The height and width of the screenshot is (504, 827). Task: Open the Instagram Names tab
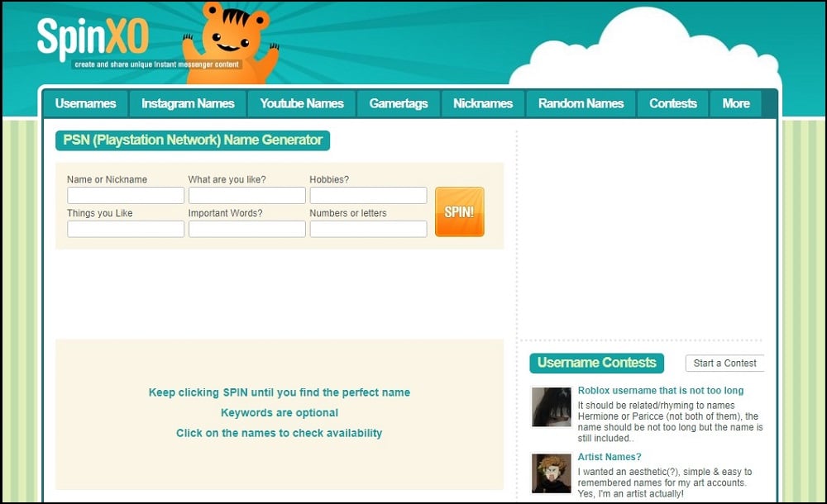tap(188, 104)
